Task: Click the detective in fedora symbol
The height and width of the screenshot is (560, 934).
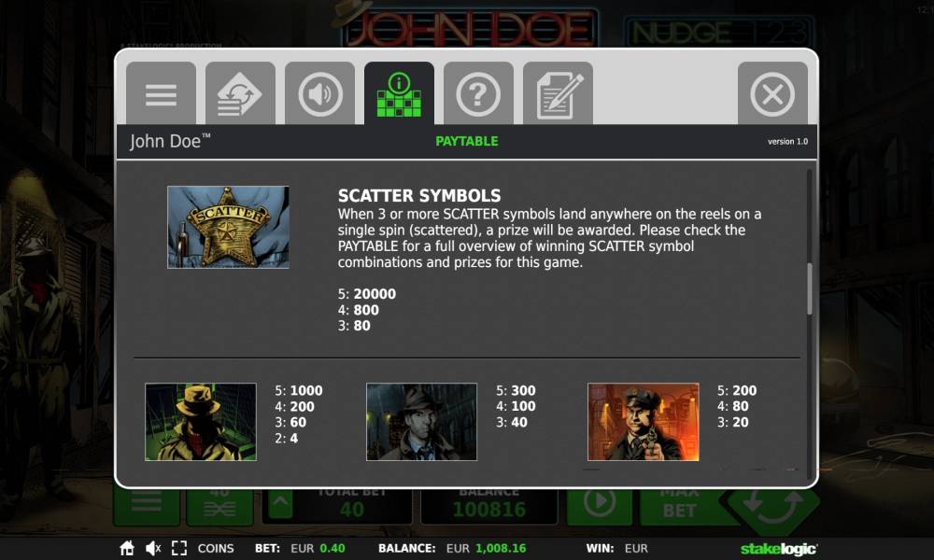Action: tap(422, 421)
